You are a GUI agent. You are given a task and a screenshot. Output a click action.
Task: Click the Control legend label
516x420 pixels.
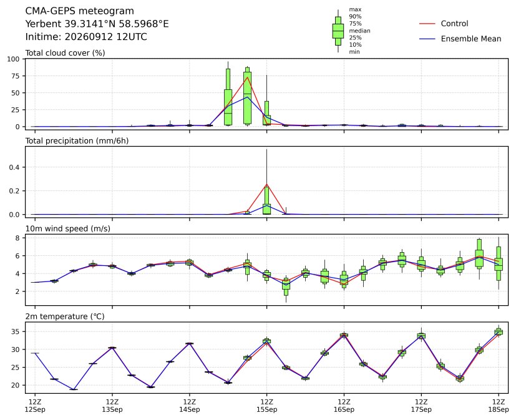point(454,24)
